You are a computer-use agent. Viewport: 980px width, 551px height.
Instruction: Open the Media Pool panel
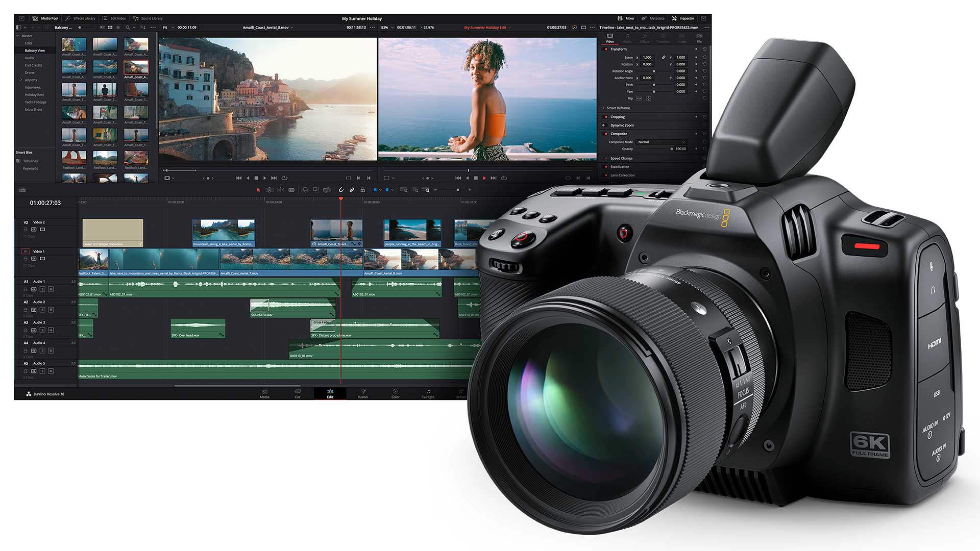(x=45, y=18)
